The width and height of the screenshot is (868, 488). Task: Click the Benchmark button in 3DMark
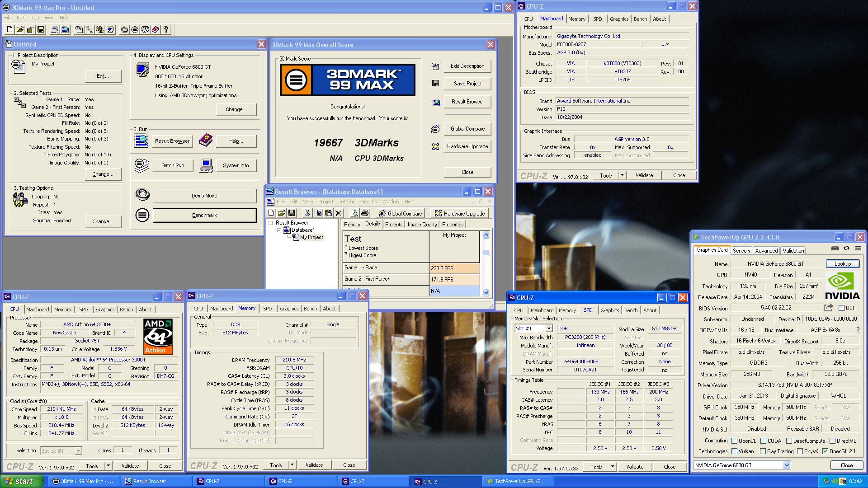pyautogui.click(x=204, y=215)
